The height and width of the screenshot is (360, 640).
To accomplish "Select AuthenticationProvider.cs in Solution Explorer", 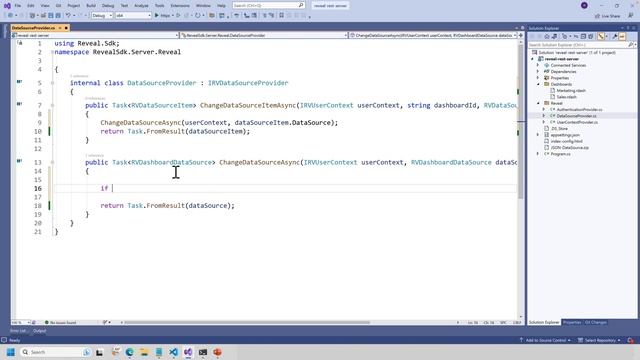I will point(579,110).
